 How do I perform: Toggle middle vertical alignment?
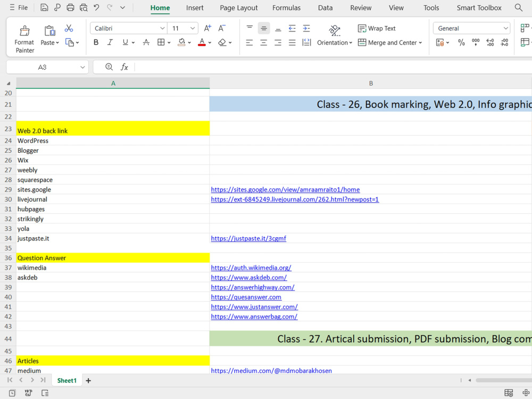click(264, 28)
